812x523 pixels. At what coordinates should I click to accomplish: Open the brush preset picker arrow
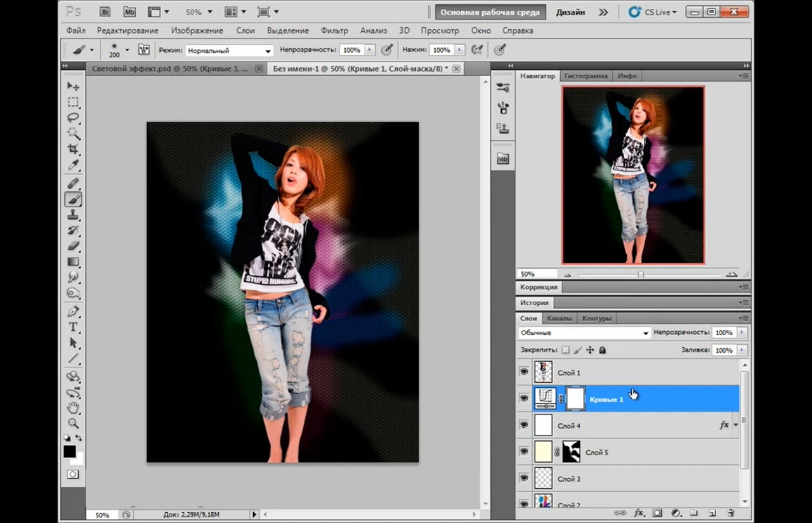127,50
